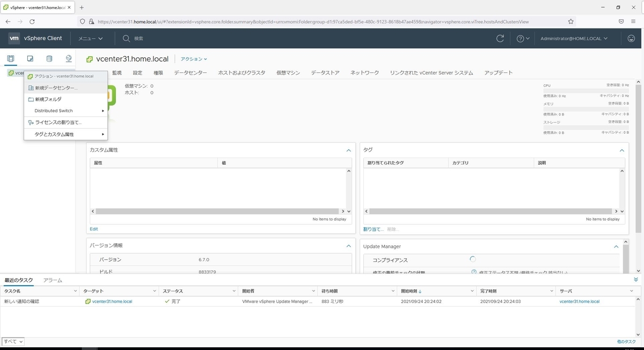Select 新規フォルダ in context menu
644x350 pixels.
coord(65,99)
